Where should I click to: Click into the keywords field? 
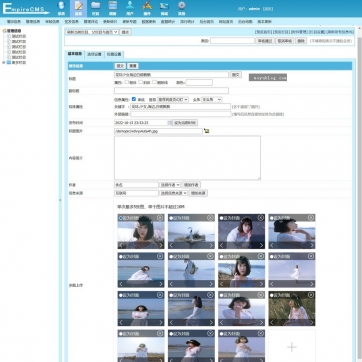(180, 107)
